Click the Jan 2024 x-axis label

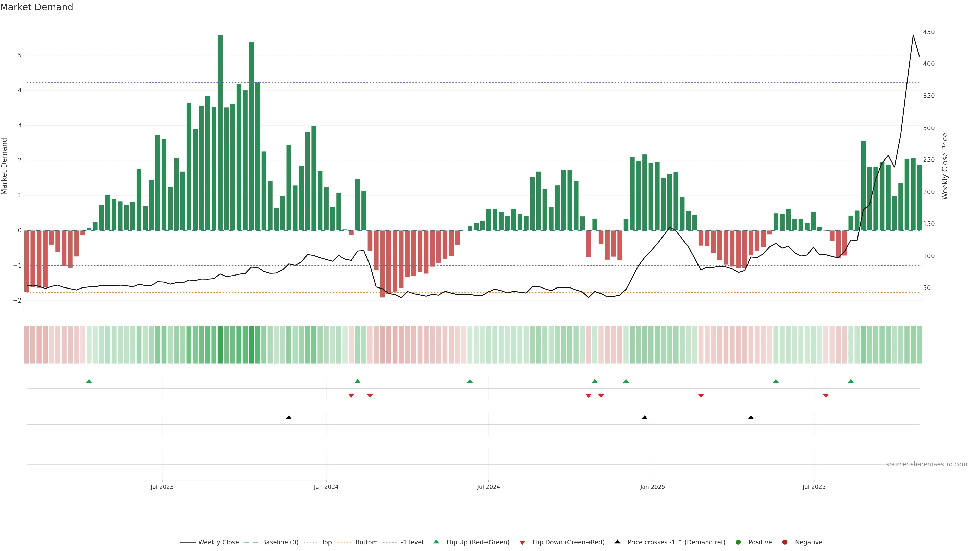tap(326, 487)
